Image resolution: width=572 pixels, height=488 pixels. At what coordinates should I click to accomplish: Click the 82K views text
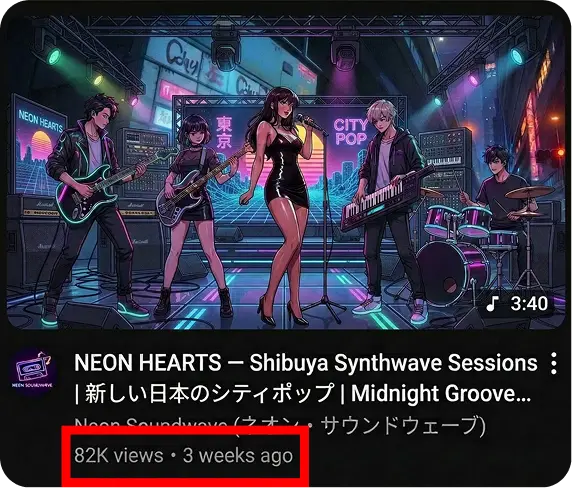click(x=119, y=456)
